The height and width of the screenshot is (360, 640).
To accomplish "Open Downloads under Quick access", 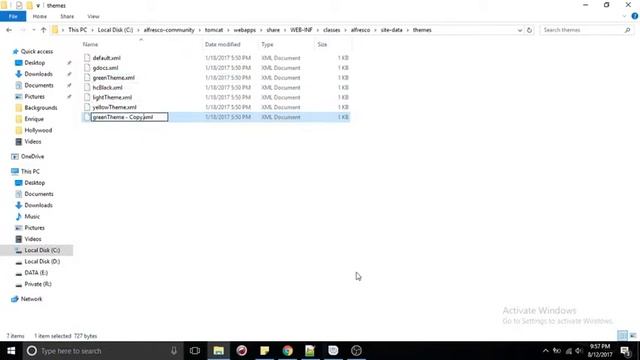I will (38, 74).
